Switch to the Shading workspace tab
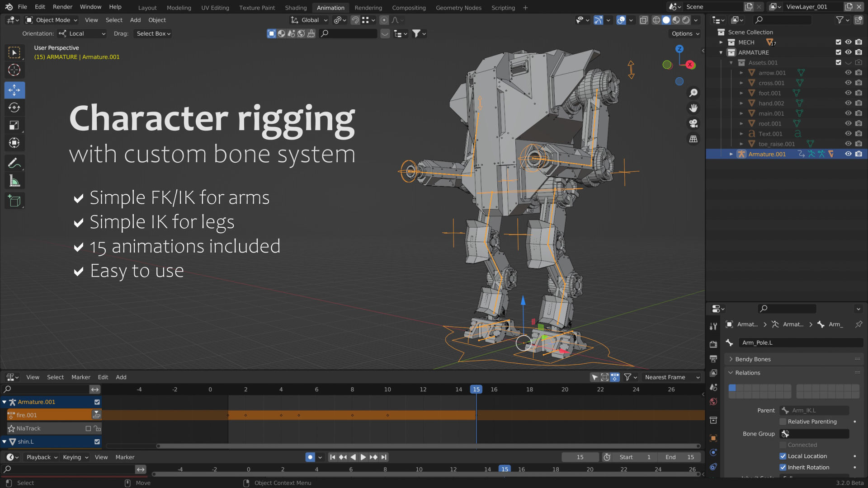 [296, 8]
